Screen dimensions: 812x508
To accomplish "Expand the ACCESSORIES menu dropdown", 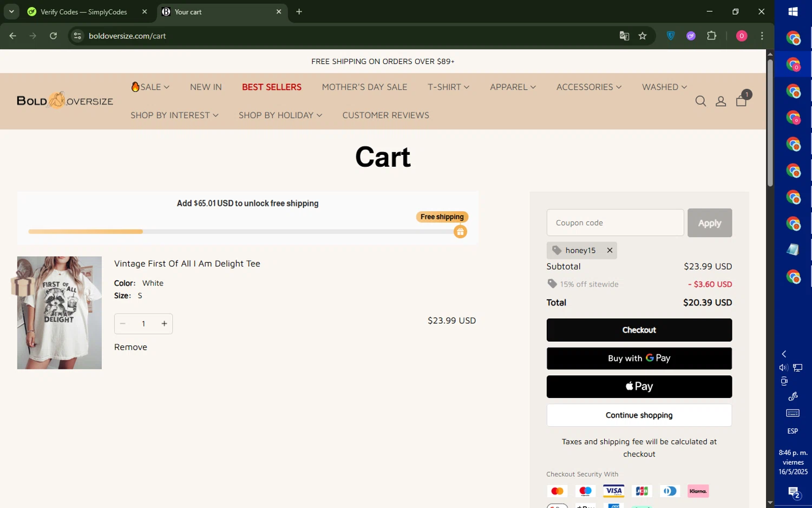I will tap(589, 87).
